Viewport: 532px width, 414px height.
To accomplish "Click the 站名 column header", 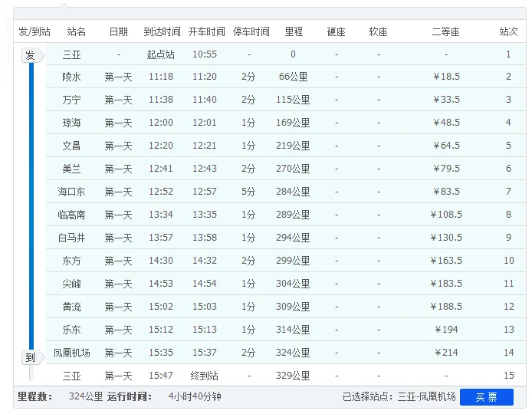I will coord(77,31).
